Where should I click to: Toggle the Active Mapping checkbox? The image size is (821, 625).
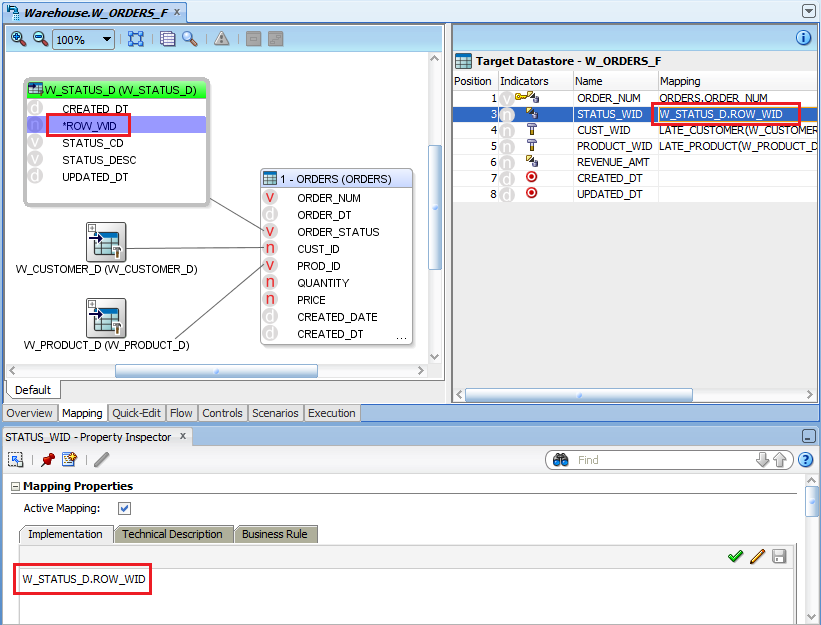(x=124, y=508)
